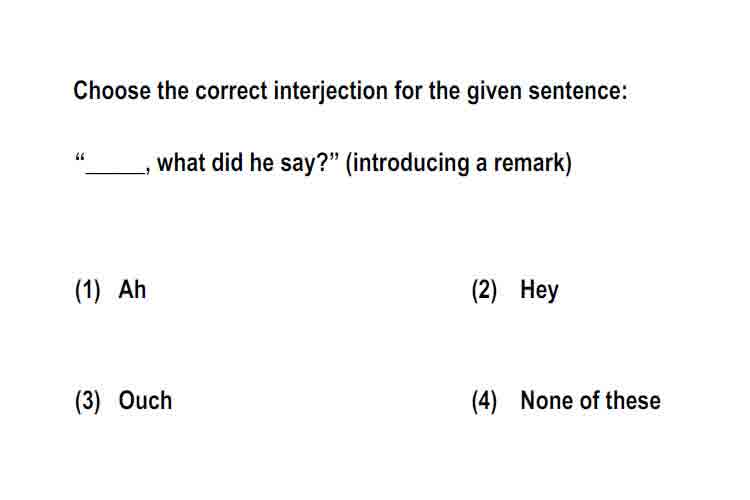Click the word given in the heading
The height and width of the screenshot is (500, 750).
pos(494,91)
